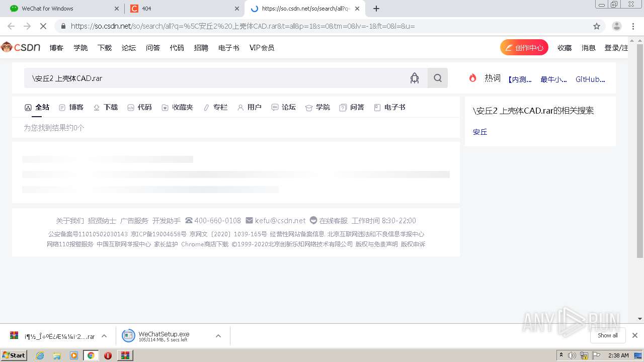Open the WinRAR taskbar icon

125,355
